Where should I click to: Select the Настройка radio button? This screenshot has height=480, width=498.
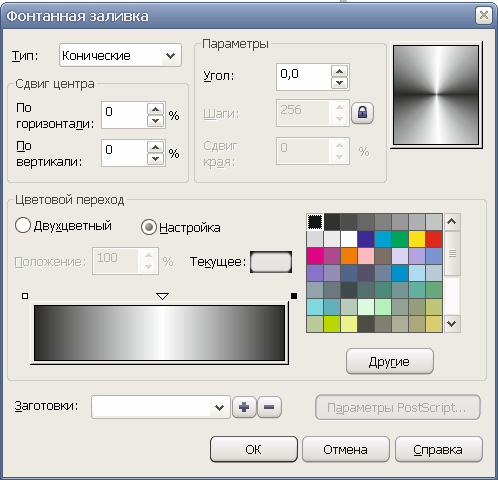coord(149,227)
